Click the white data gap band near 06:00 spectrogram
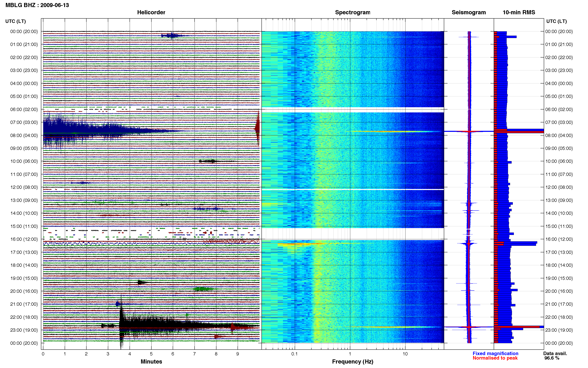The height and width of the screenshot is (368, 588). [353, 110]
